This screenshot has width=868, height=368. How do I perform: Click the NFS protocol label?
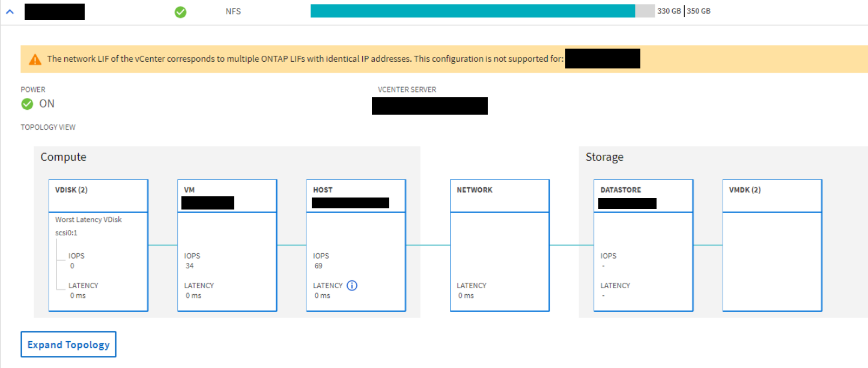pyautogui.click(x=233, y=11)
